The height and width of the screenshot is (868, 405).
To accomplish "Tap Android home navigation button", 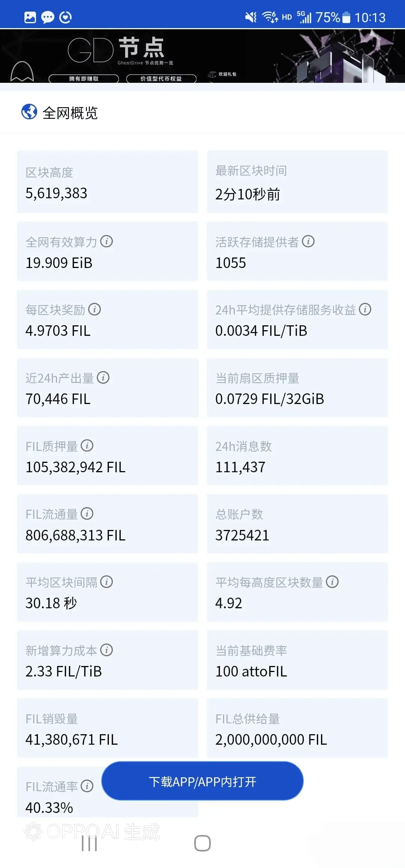I will [x=202, y=844].
